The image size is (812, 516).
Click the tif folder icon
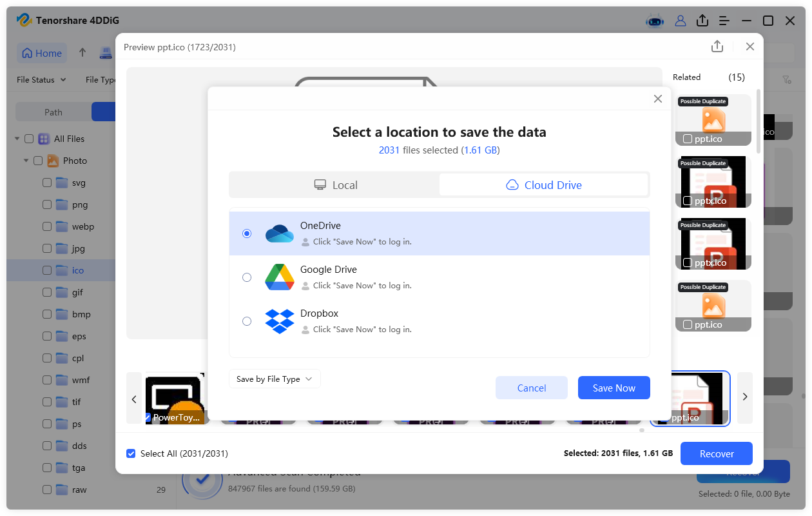[x=62, y=402]
